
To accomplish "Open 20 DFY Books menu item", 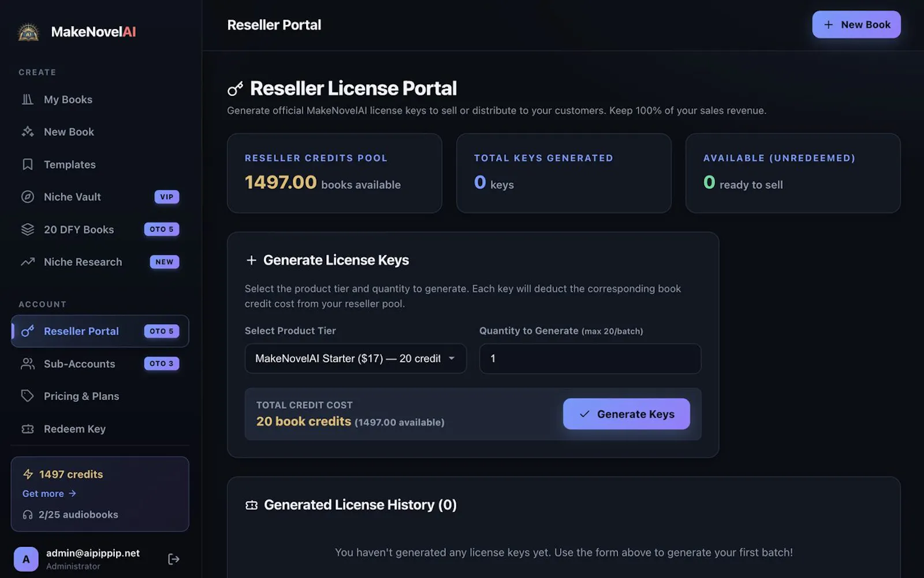I will click(100, 229).
